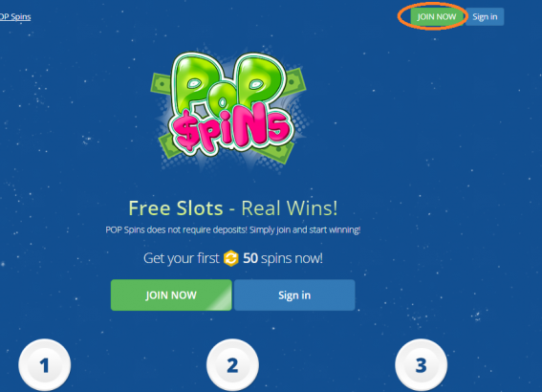Click the gold spin coin icon
Viewport: 542px width, 392px height.
tap(231, 258)
